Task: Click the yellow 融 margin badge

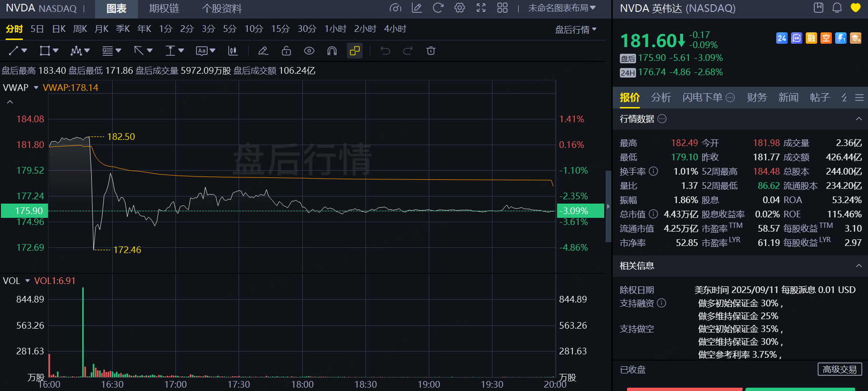Action: pos(811,38)
